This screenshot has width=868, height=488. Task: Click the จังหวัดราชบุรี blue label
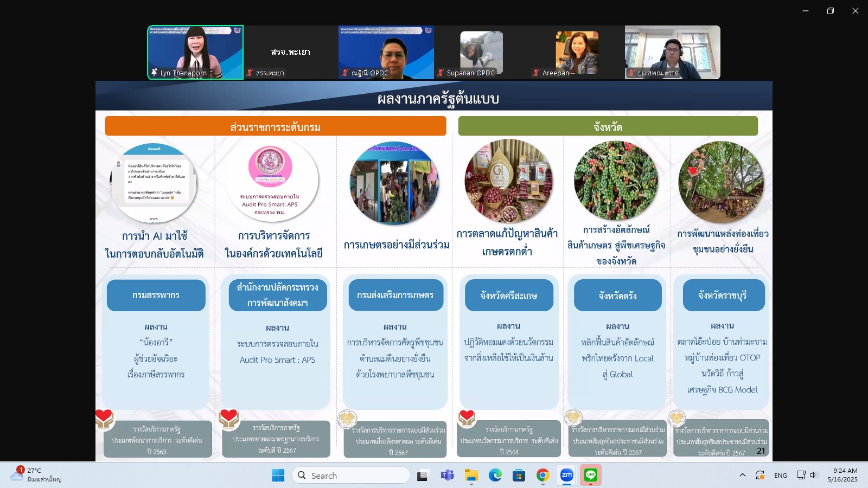[723, 296]
